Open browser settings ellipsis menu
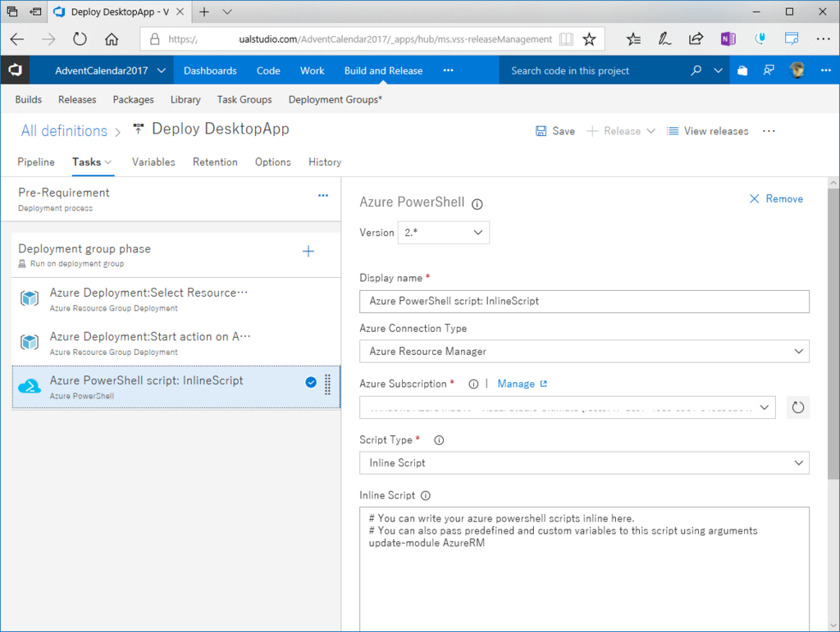Screen dimensions: 840x632 click(824, 39)
